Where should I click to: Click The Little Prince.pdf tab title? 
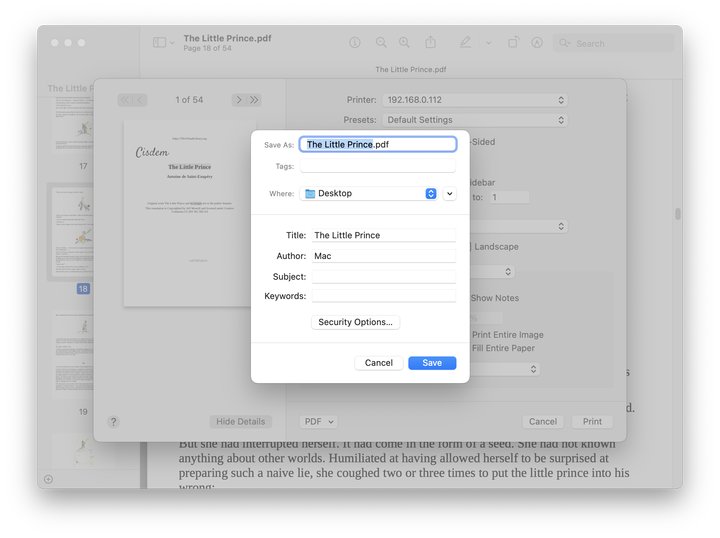click(411, 69)
